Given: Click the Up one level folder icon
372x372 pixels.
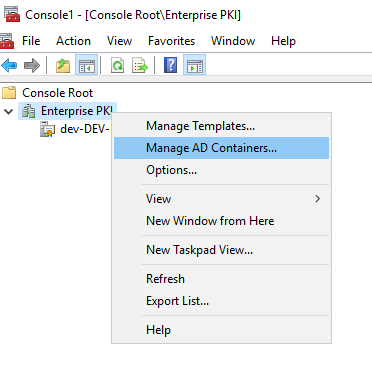Looking at the screenshot, I should (63, 65).
